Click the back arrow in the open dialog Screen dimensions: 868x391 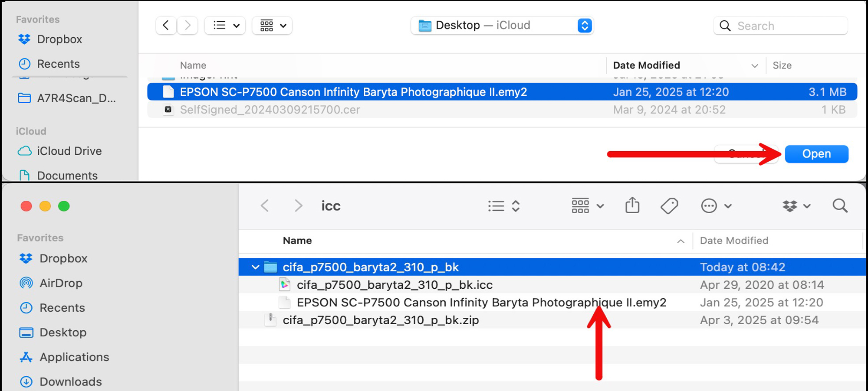point(166,26)
